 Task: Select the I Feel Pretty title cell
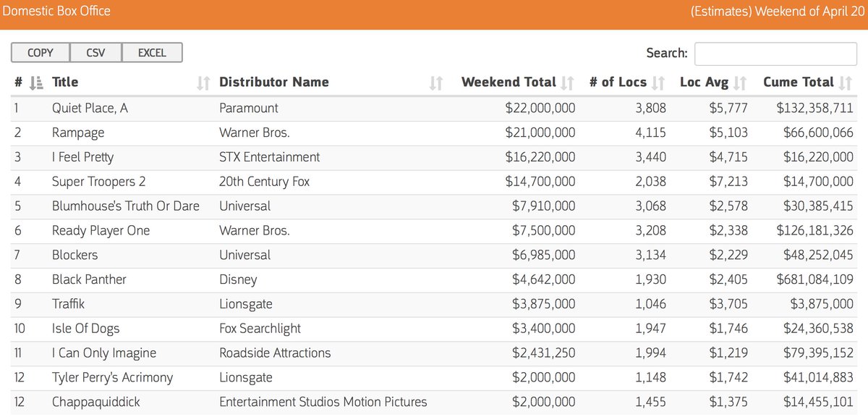82,157
